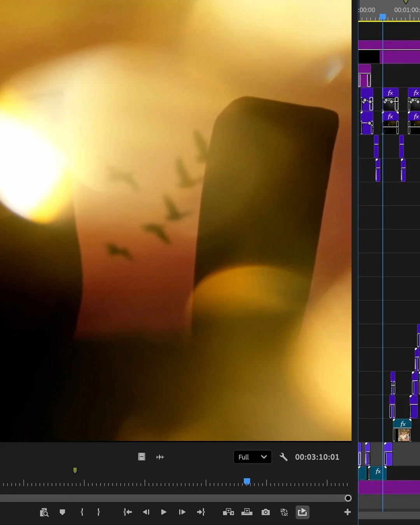The image size is (420, 525).
Task: Click the 00:03:10:01 duration timecode
Action: point(317,457)
